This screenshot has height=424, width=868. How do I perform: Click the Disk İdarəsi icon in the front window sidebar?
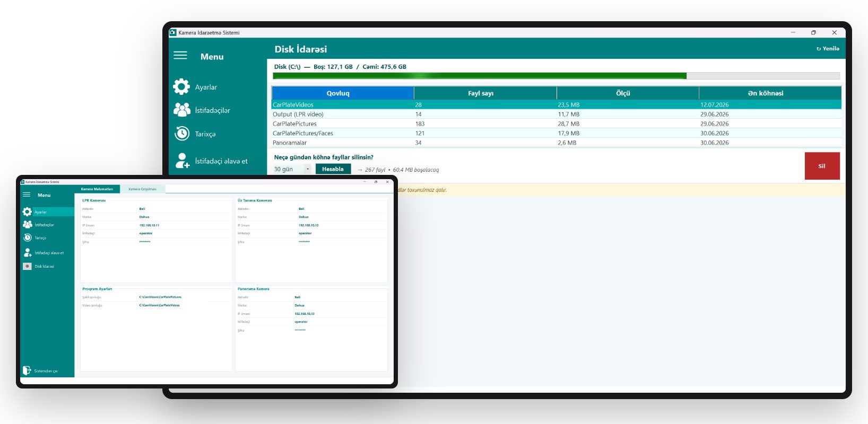coord(27,266)
